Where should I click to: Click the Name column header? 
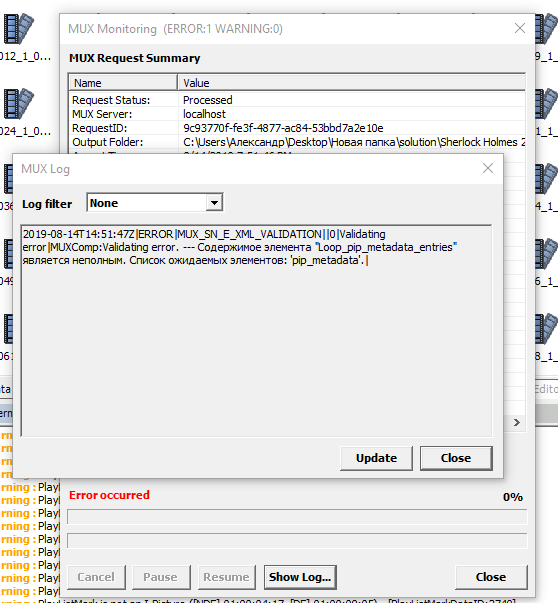click(123, 83)
